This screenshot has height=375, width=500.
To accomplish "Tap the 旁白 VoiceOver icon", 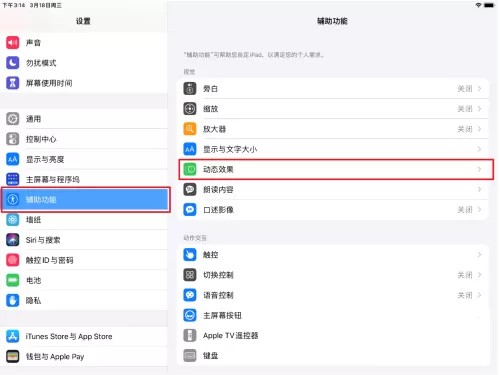I will 190,89.
